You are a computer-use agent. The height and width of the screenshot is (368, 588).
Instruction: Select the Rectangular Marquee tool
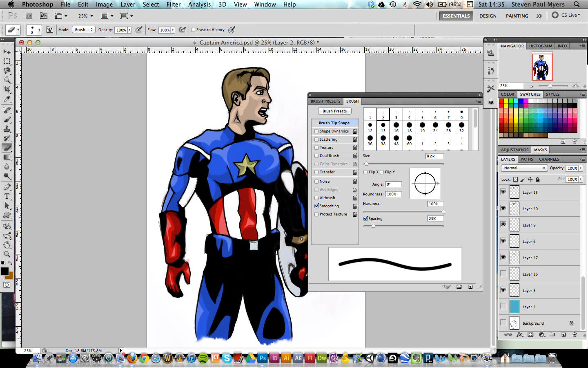7,61
